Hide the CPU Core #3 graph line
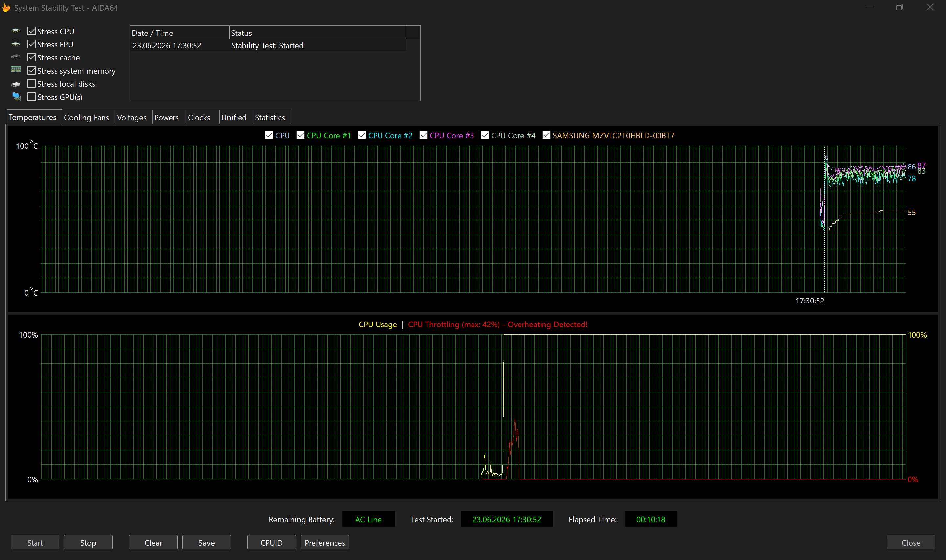This screenshot has width=946, height=560. coord(424,135)
